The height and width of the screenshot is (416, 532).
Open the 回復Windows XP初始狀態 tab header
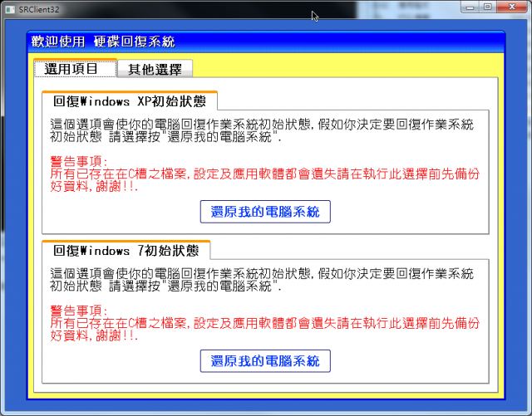[x=130, y=101]
